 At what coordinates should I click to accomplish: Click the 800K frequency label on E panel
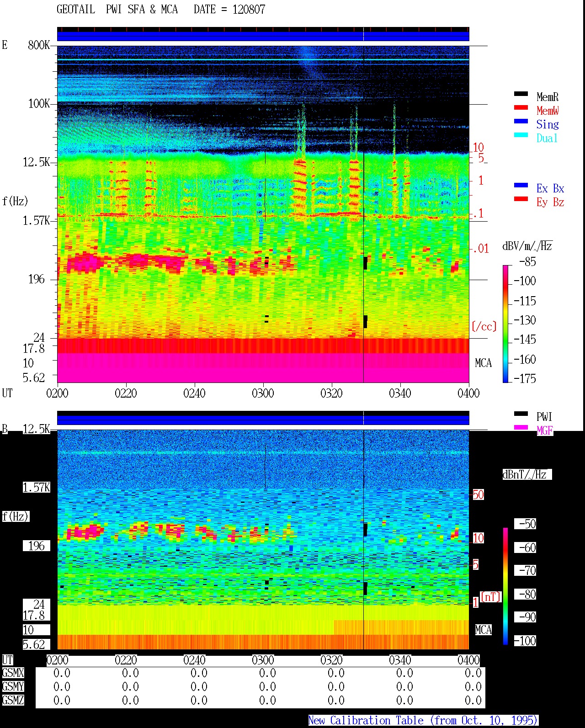39,45
